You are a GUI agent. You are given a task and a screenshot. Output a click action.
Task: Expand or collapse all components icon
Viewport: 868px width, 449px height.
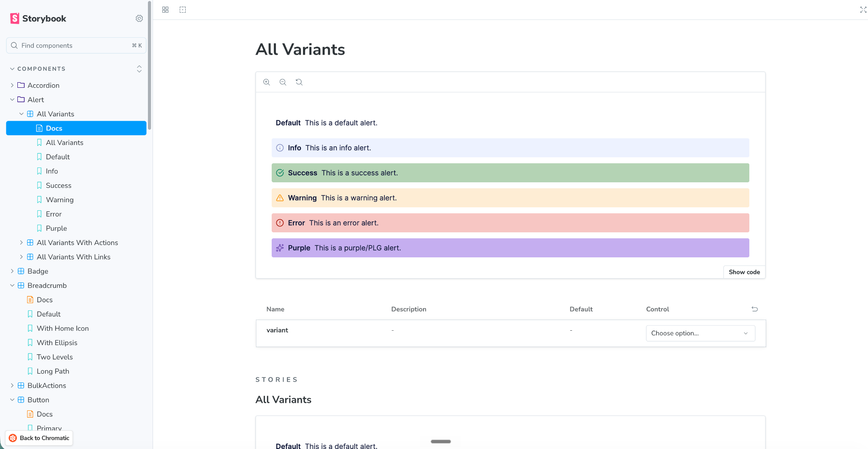[x=139, y=69]
